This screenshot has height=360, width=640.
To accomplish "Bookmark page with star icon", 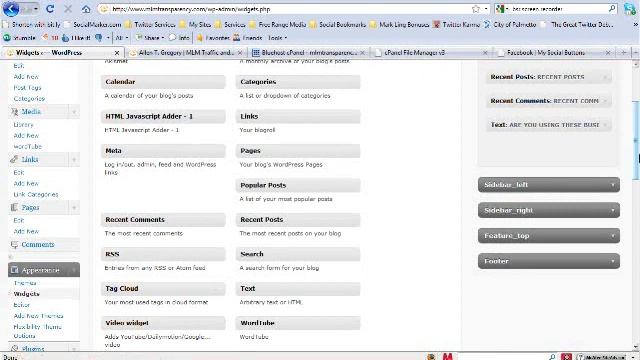I will click(x=476, y=9).
